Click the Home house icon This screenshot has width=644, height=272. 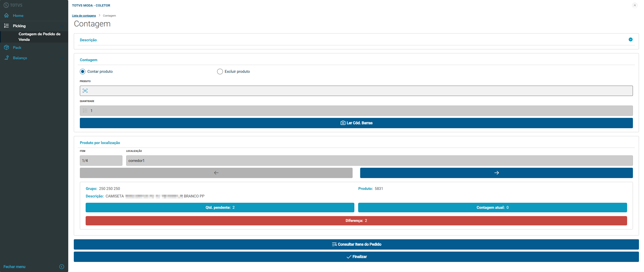pos(7,15)
